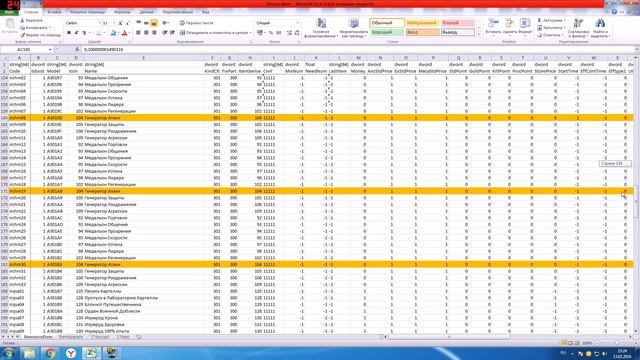The height and width of the screenshot is (360, 640).
Task: Decrease decimal places
Action: coord(297,33)
